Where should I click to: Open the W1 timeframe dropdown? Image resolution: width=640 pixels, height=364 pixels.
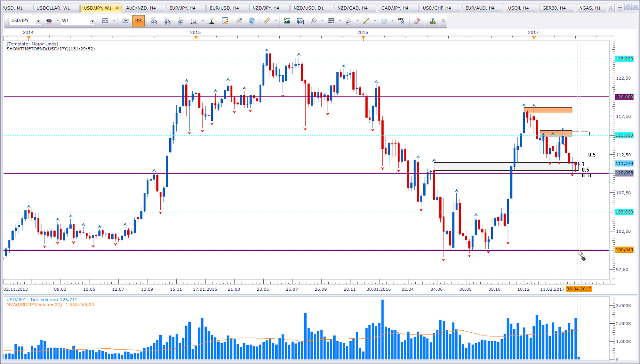(92, 21)
